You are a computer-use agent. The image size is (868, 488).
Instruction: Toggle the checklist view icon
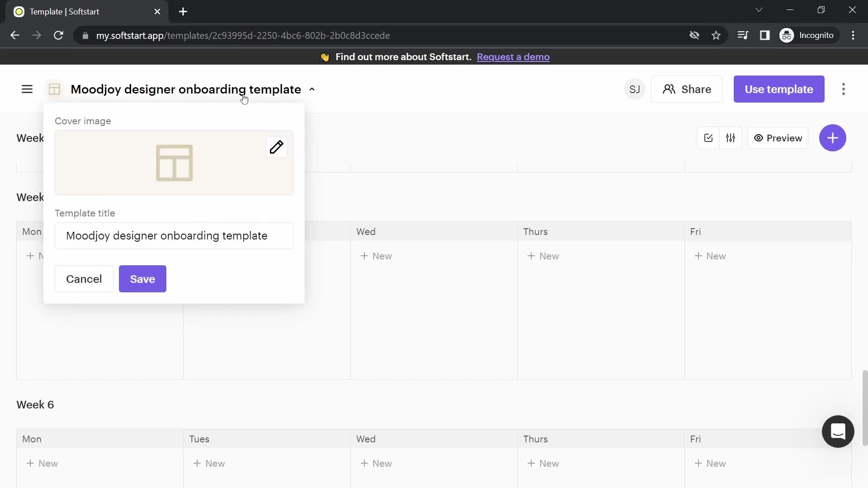tap(708, 138)
